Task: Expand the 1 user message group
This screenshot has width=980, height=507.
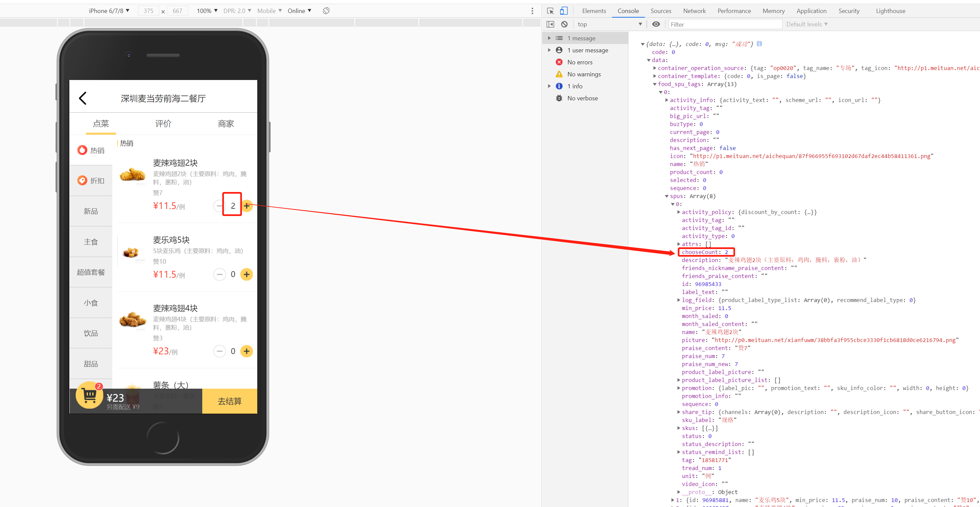Action: click(x=549, y=50)
